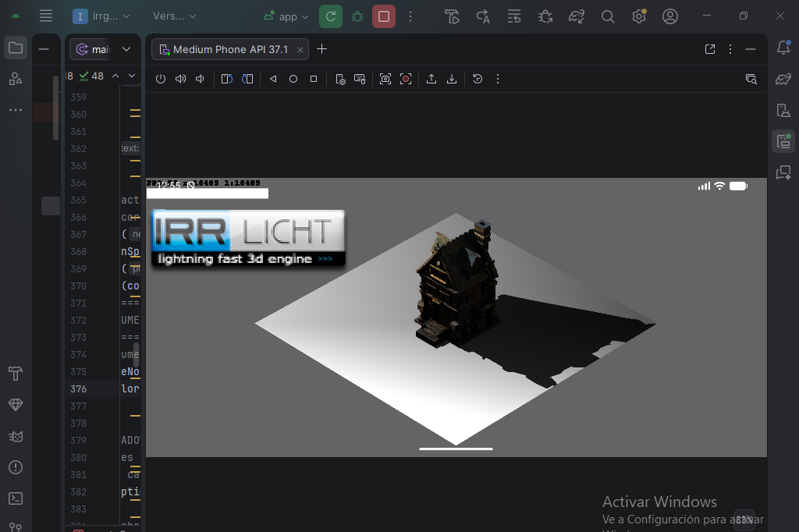Click the layout inspector icon at toolbar right
The image size is (799, 532).
751,79
